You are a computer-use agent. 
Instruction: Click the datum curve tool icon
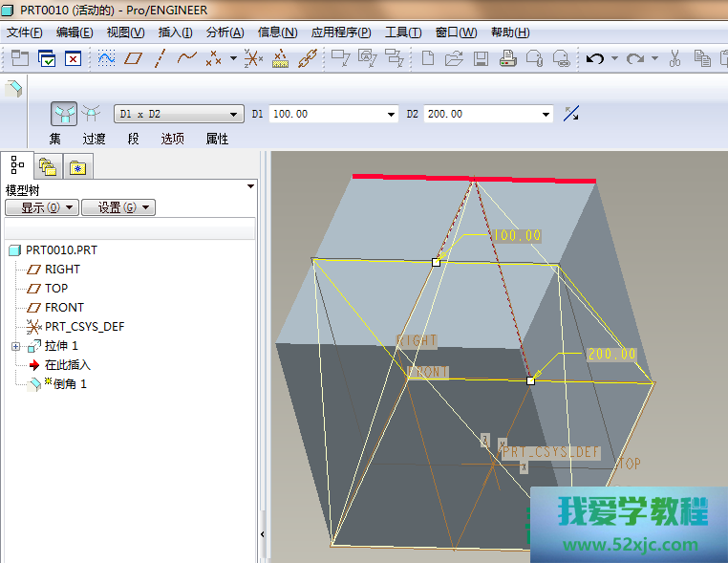187,58
